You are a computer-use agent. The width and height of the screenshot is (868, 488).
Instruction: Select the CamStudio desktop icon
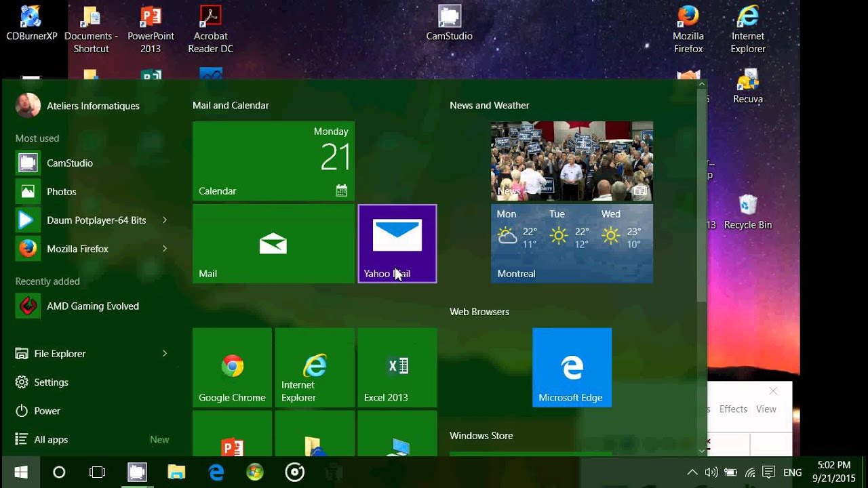click(449, 24)
